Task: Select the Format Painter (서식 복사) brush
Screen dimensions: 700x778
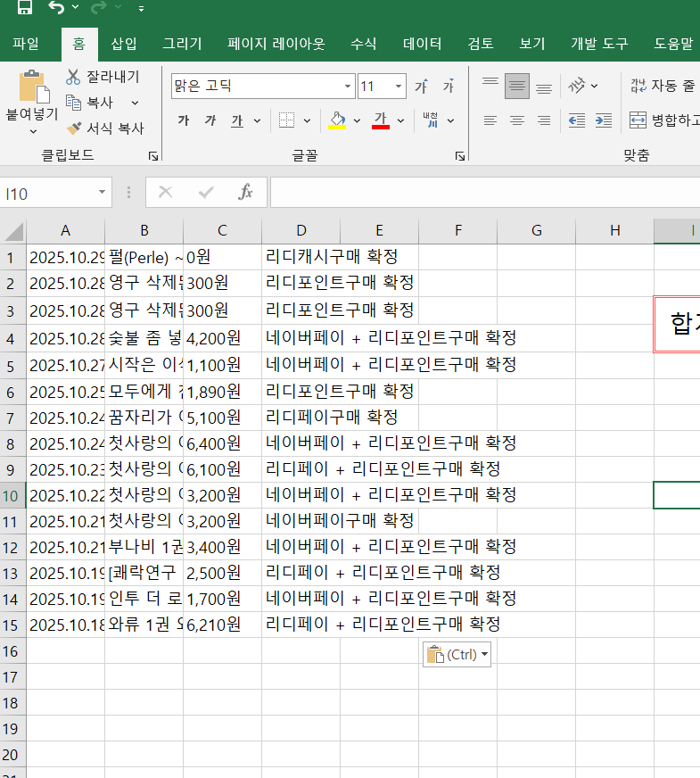Action: point(74,128)
